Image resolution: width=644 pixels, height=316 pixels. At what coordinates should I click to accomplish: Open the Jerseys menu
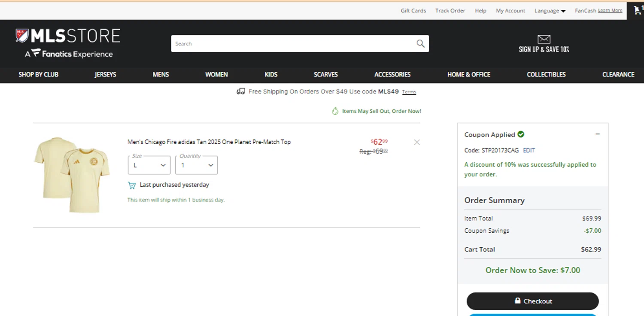tap(106, 74)
